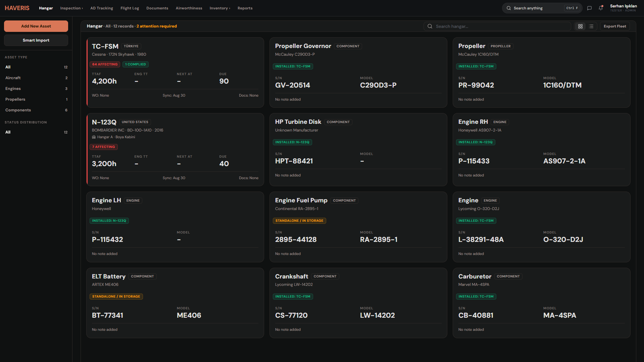This screenshot has width=644, height=362.
Task: Click the HAVERIS logo
Action: click(17, 8)
